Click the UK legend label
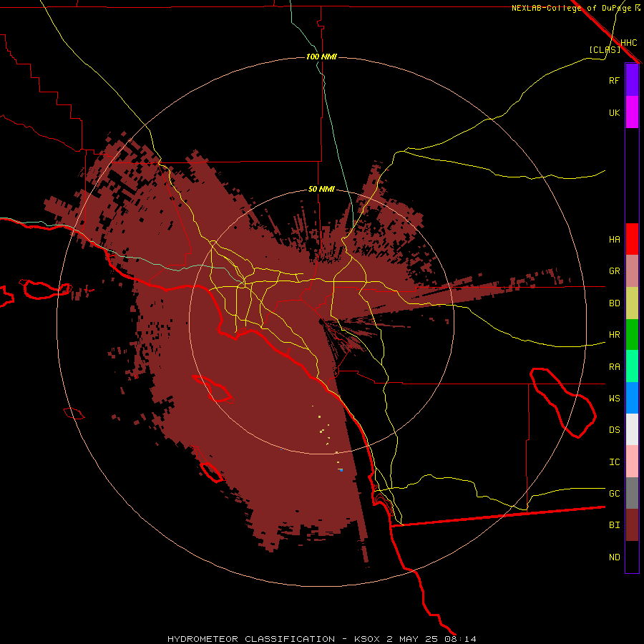 click(614, 112)
